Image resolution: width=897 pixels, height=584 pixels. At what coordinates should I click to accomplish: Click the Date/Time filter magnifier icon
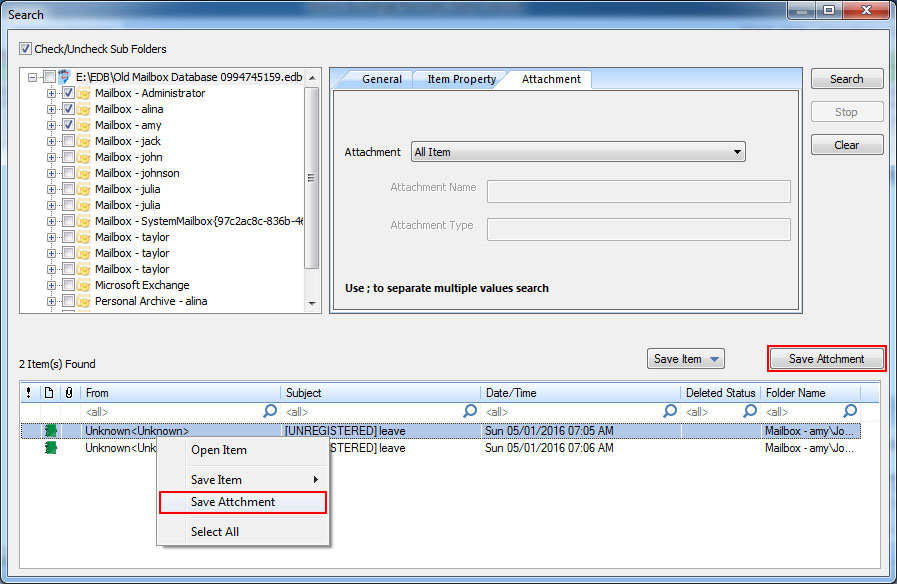click(670, 411)
